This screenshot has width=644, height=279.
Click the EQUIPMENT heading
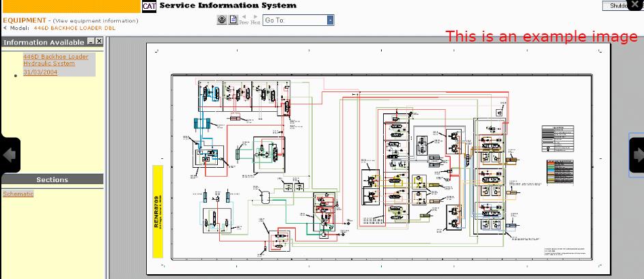coord(25,20)
